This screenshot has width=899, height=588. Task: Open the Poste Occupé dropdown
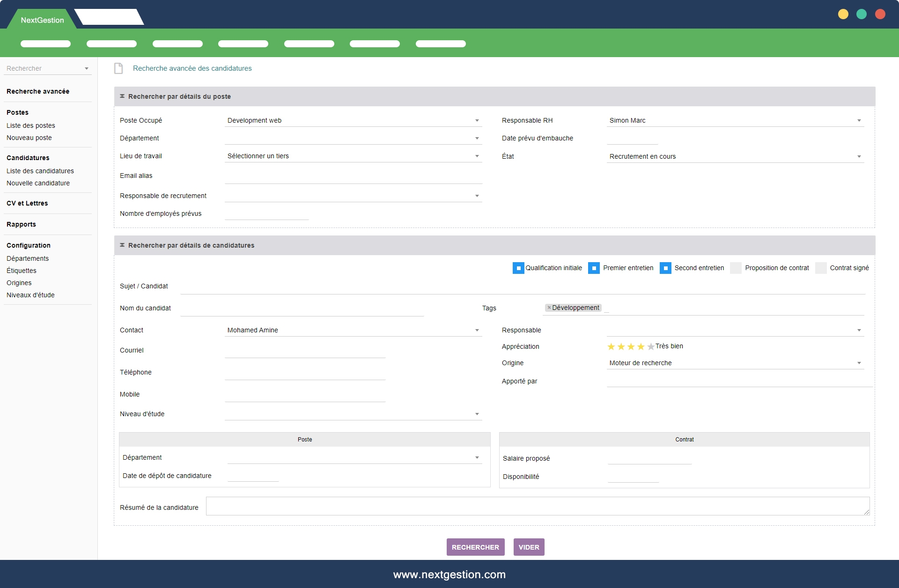coord(477,121)
